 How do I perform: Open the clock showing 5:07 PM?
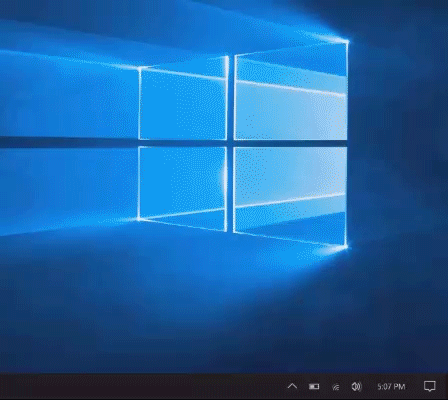(391, 387)
